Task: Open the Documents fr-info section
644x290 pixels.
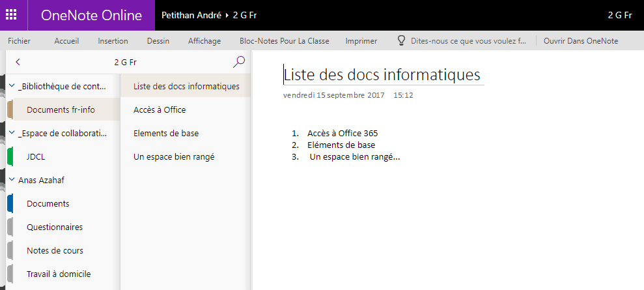Action: pyautogui.click(x=61, y=110)
